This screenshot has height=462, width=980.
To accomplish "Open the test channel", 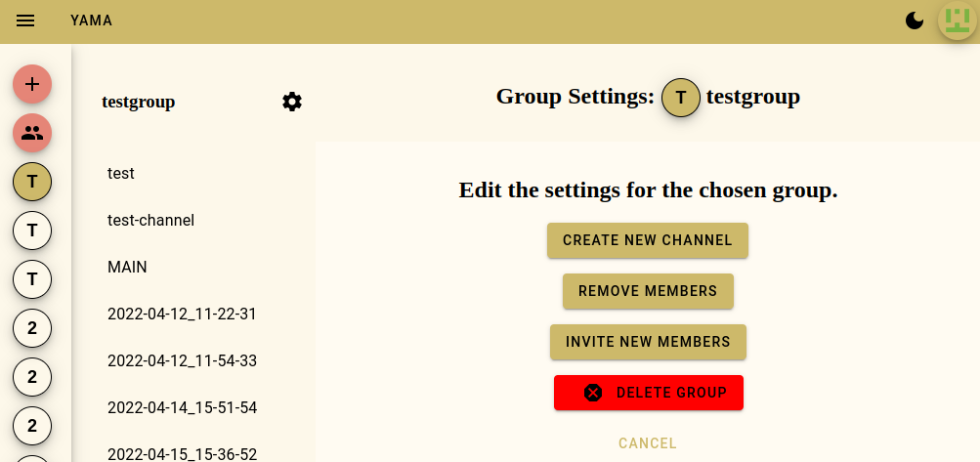I will click(x=121, y=173).
